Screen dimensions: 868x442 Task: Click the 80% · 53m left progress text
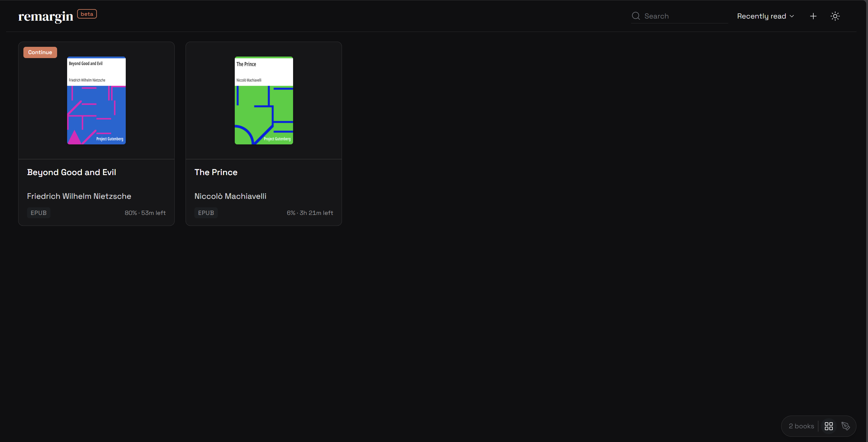[x=145, y=213]
